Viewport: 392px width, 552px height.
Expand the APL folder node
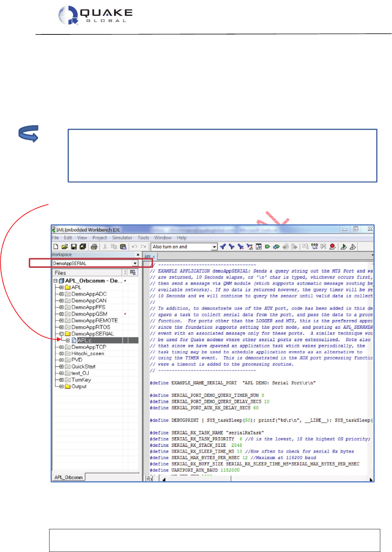pos(61,287)
